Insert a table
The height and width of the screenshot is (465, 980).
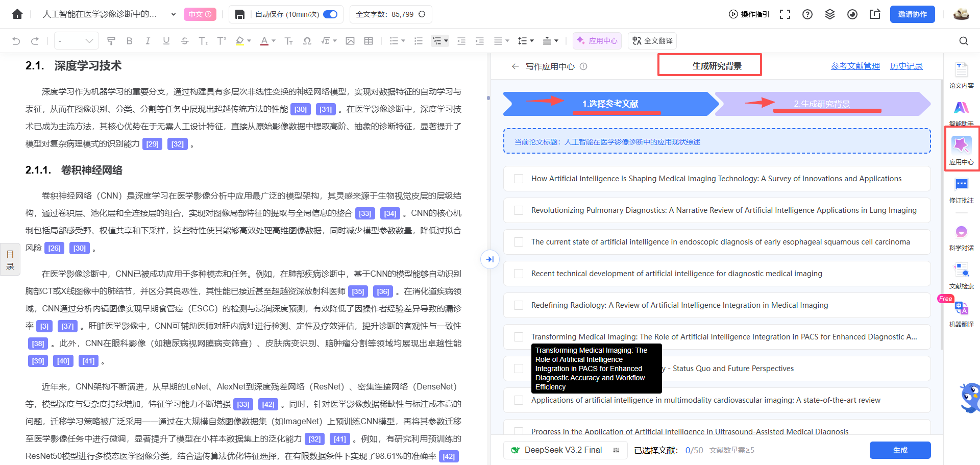click(x=369, y=41)
